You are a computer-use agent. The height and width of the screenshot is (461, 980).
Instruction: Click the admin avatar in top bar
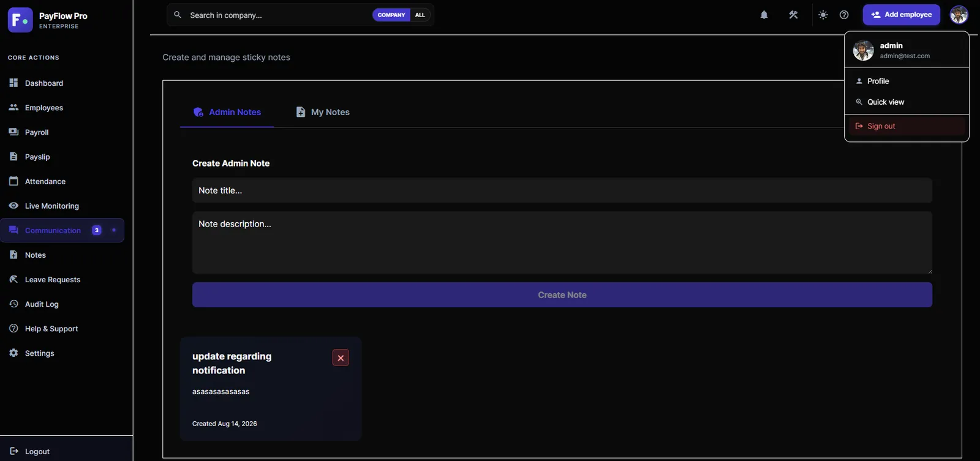959,15
